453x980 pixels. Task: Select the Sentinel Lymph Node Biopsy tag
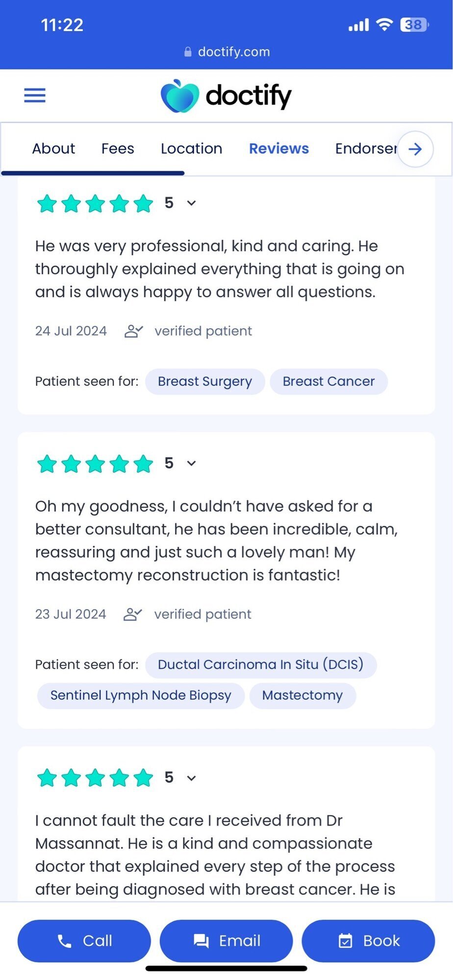(x=141, y=695)
